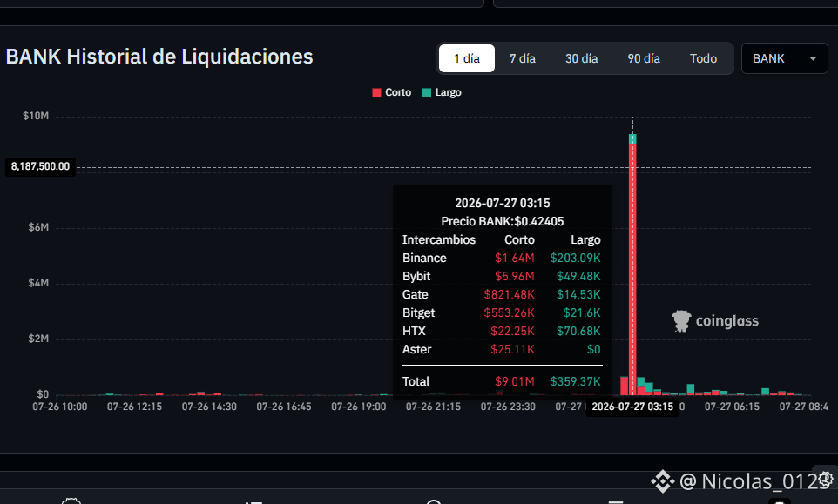
Task: Click the Aster row name in tooltip
Action: click(417, 349)
